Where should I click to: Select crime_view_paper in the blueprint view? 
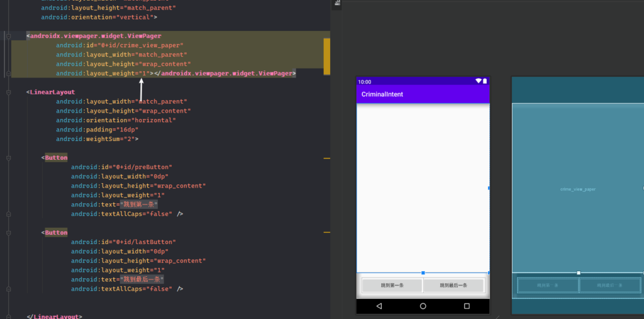click(x=578, y=189)
